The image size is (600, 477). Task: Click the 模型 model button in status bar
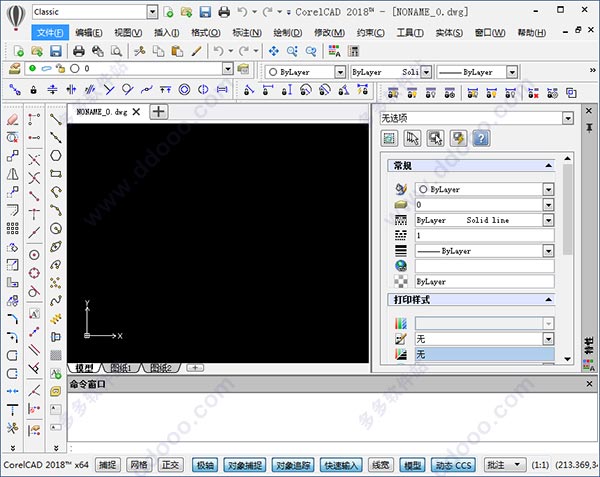click(x=412, y=465)
